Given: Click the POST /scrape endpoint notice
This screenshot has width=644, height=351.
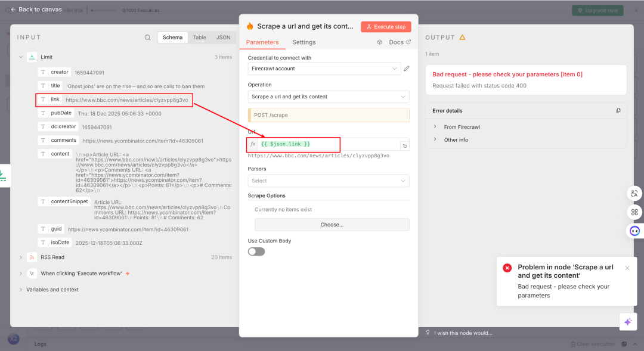Looking at the screenshot, I should tap(329, 115).
